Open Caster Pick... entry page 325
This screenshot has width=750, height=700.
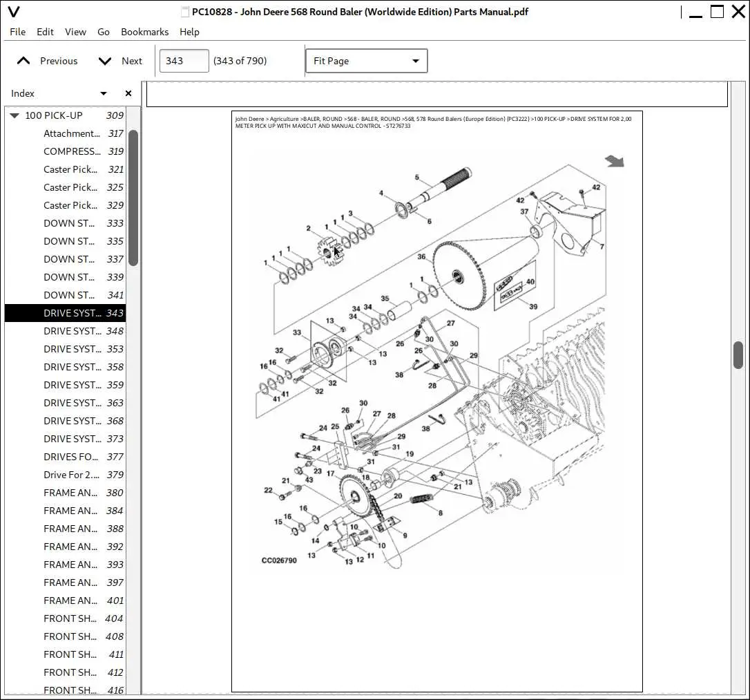point(65,187)
